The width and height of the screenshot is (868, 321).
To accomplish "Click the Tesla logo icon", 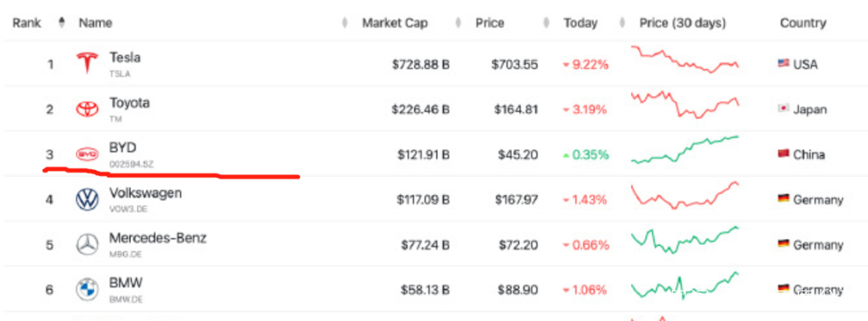I will click(x=86, y=63).
